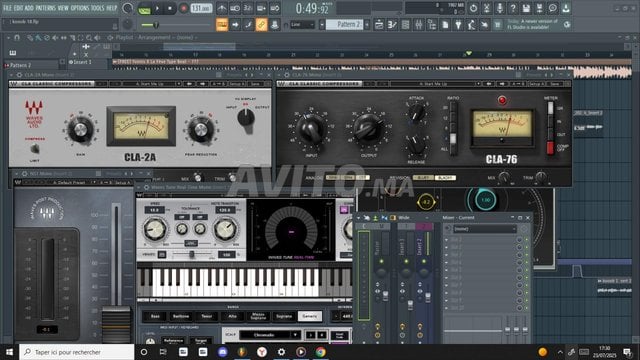Open the plugin picker plug icon

click(458, 25)
